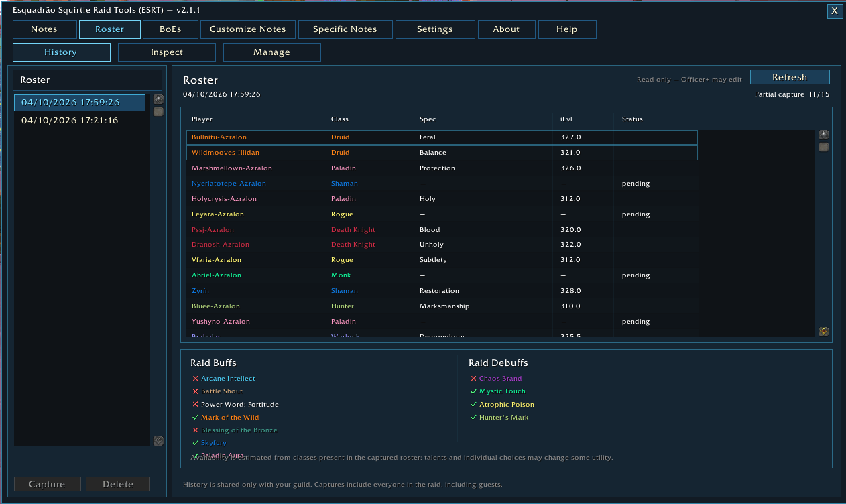Select the 17:21:16 history capture

pos(80,121)
